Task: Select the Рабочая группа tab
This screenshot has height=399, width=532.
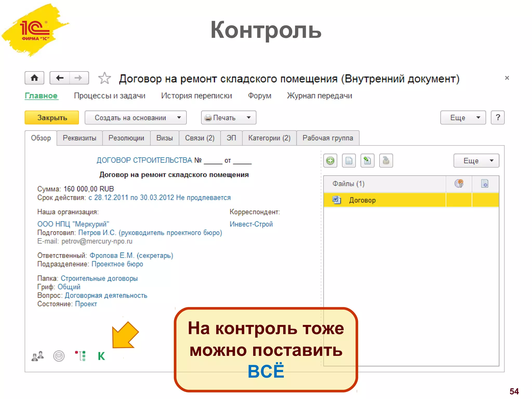Action: click(328, 138)
